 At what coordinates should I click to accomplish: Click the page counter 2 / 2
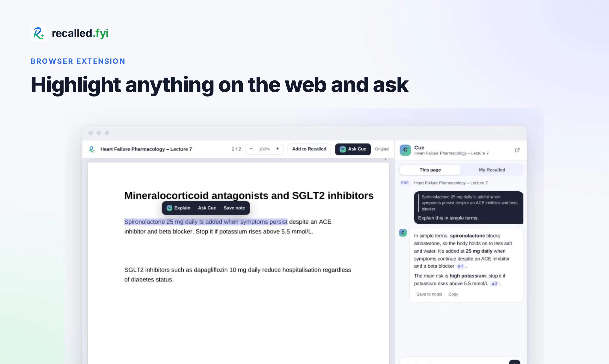pyautogui.click(x=236, y=149)
